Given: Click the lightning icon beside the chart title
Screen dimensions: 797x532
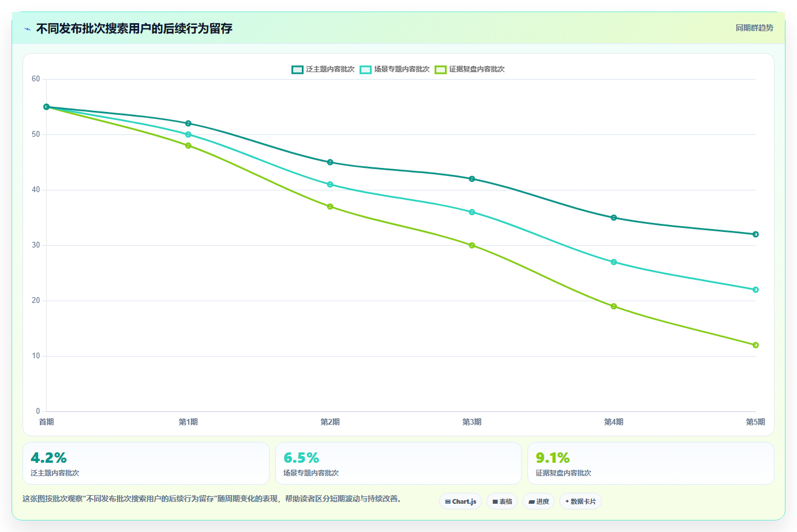Looking at the screenshot, I should click(x=27, y=29).
